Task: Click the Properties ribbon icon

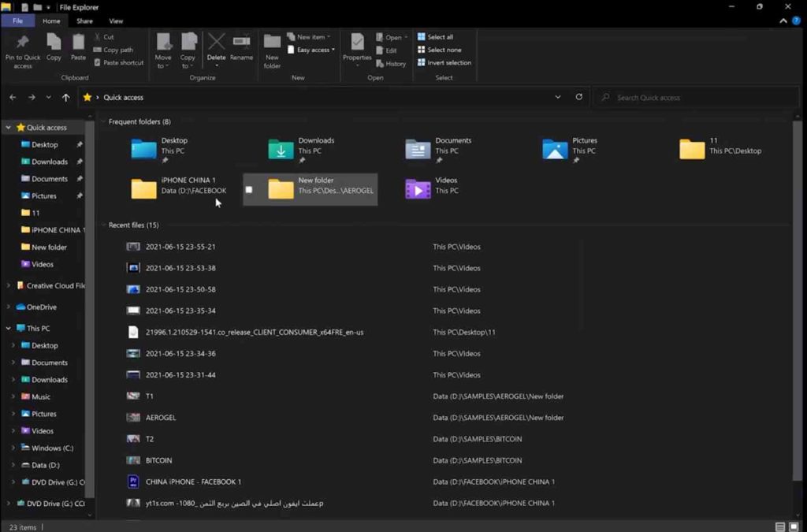Action: pyautogui.click(x=357, y=50)
